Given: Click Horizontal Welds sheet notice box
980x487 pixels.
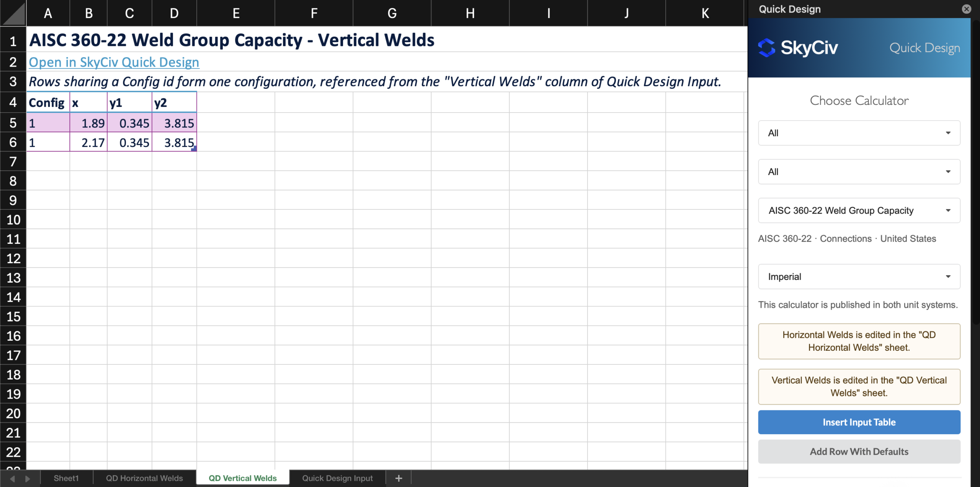Looking at the screenshot, I should 859,341.
